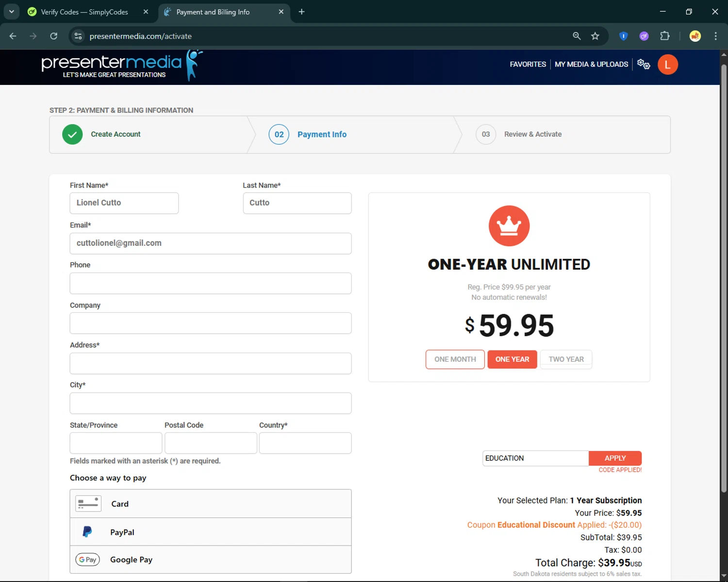
Task: Click the "No automatic renewals!" text
Action: click(x=509, y=297)
